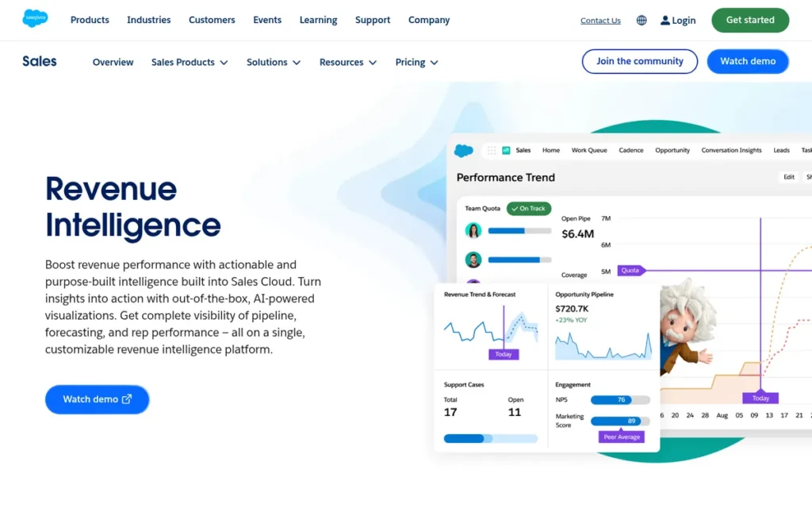Click Join the community button
Viewport: 812px width, 508px height.
640,61
